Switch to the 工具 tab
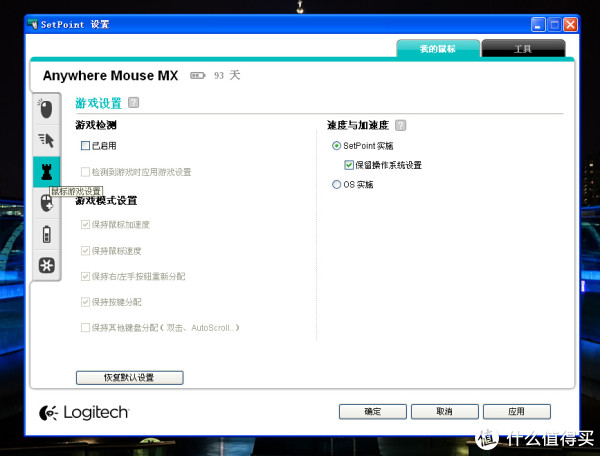Image resolution: width=600 pixels, height=456 pixels. [x=523, y=49]
